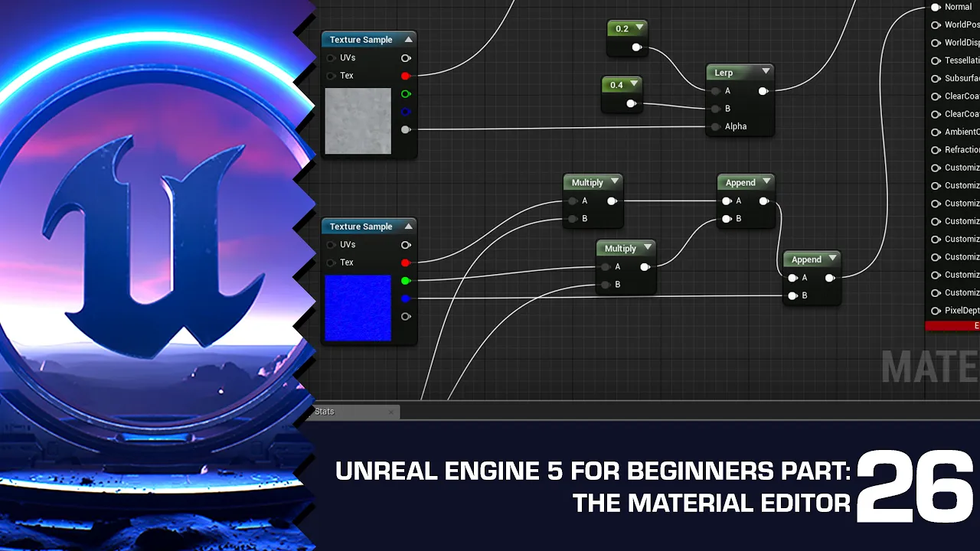
Task: Click the Normal pin on the material output
Action: [x=936, y=7]
